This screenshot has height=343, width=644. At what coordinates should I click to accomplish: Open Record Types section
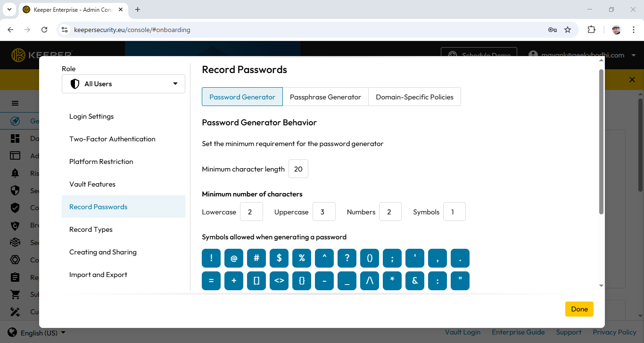(x=124, y=229)
